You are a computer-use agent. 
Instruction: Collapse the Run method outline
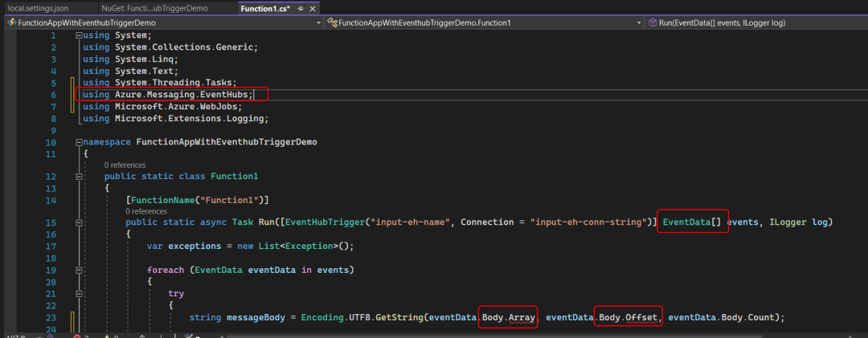tap(78, 222)
